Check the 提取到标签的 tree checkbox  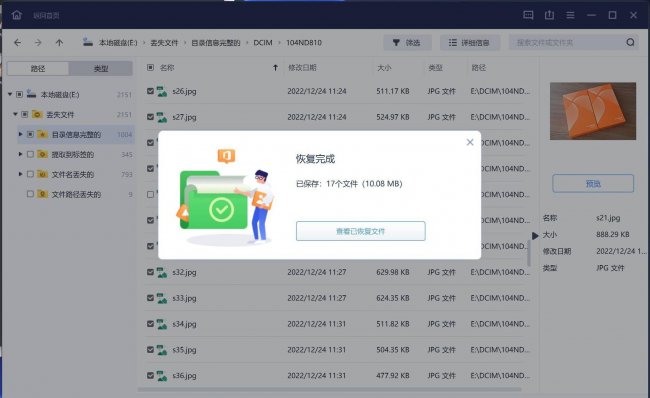(30, 154)
